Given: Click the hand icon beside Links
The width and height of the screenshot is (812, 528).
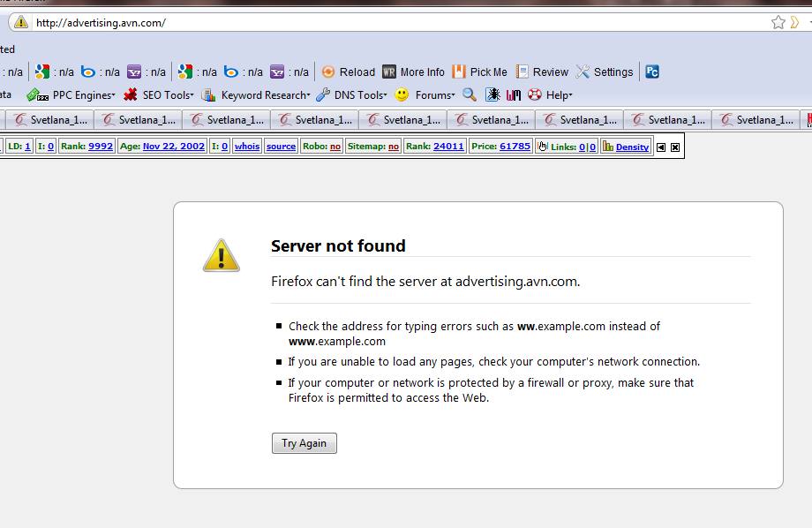Looking at the screenshot, I should coord(542,147).
